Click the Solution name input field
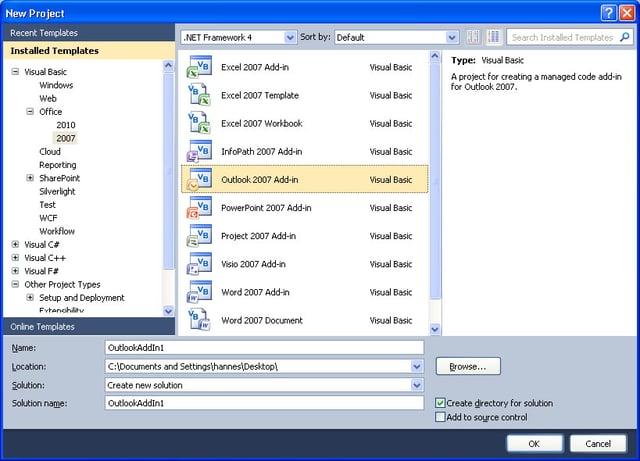Viewport: 640px width, 461px height. [264, 403]
